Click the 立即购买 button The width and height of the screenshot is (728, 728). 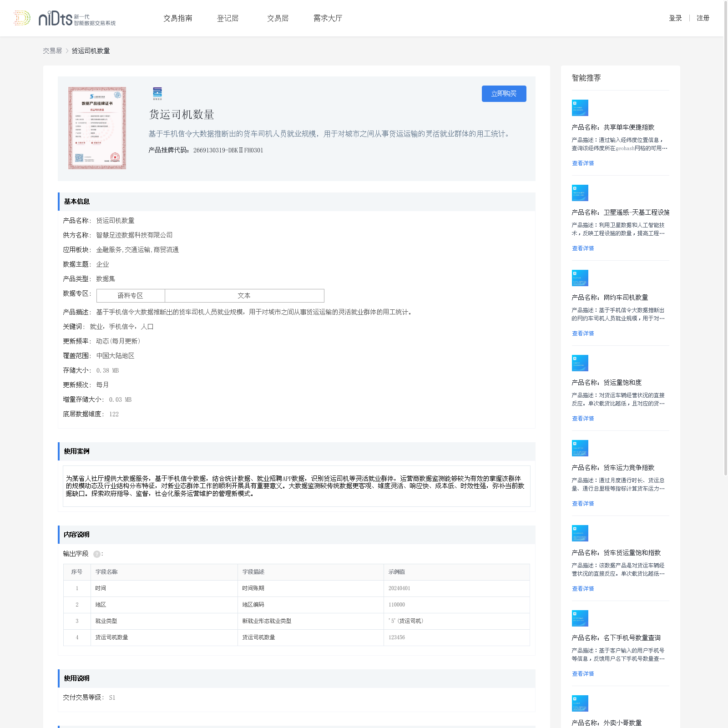tap(504, 94)
